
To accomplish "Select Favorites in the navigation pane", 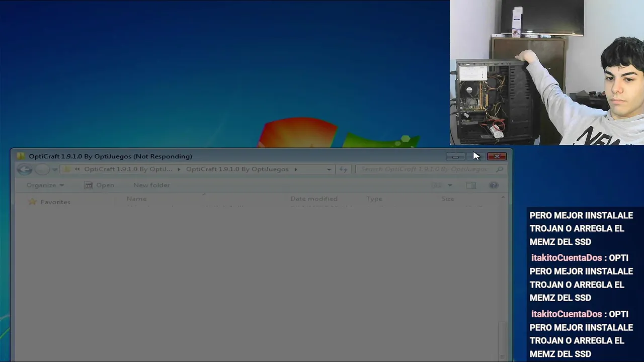I will tap(49, 202).
